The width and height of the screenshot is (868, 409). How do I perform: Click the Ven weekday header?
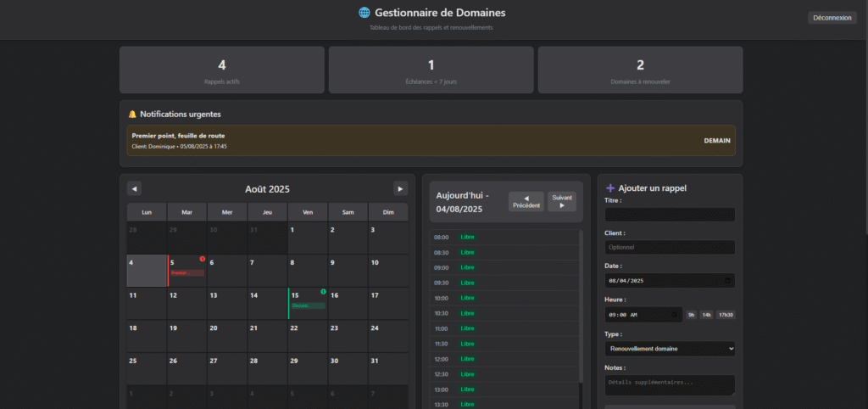click(x=308, y=212)
